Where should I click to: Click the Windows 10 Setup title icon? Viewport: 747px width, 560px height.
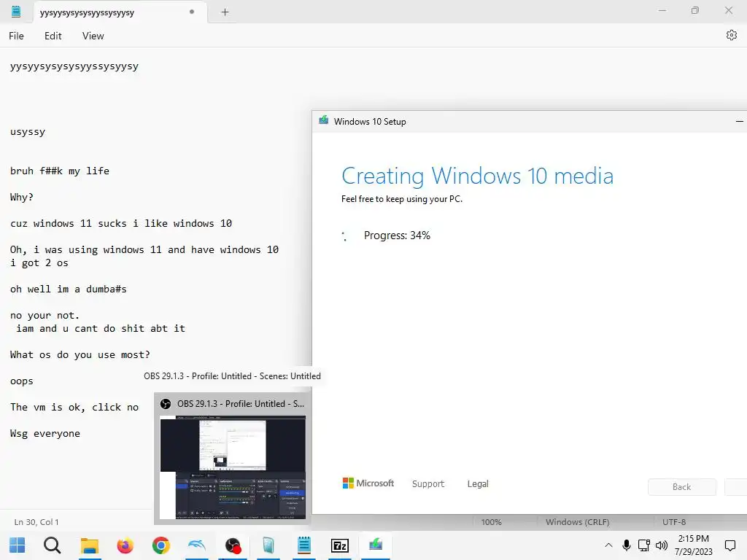pyautogui.click(x=323, y=120)
